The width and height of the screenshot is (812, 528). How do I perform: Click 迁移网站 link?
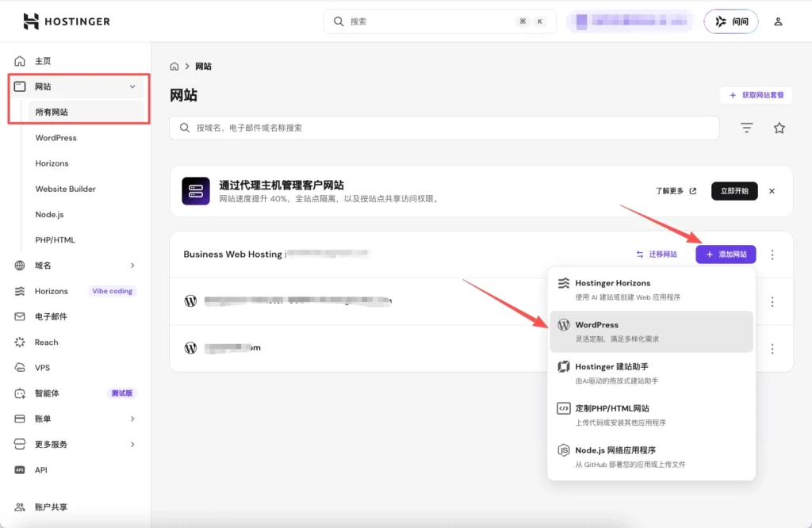coord(657,254)
